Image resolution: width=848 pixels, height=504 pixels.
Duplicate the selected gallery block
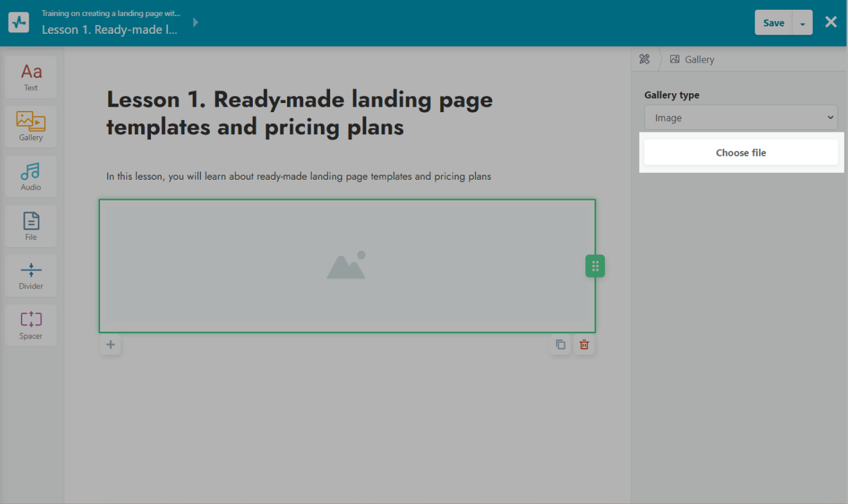click(x=560, y=345)
